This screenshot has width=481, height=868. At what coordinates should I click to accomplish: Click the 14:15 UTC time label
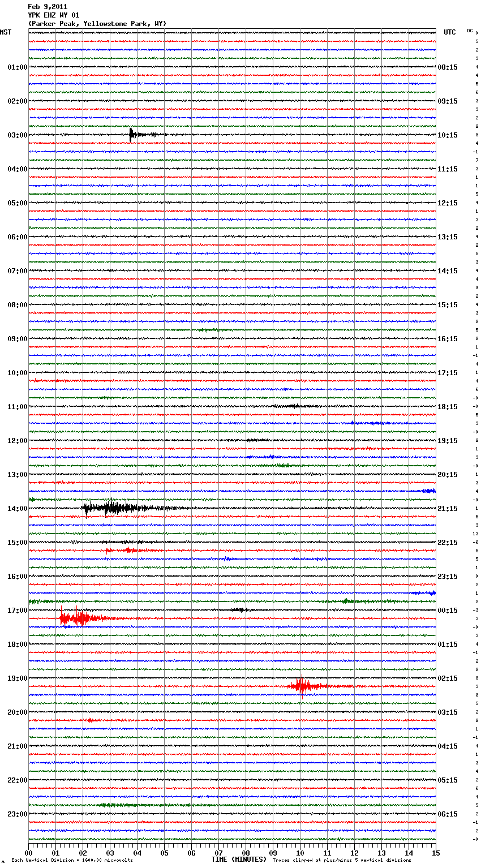[448, 271]
